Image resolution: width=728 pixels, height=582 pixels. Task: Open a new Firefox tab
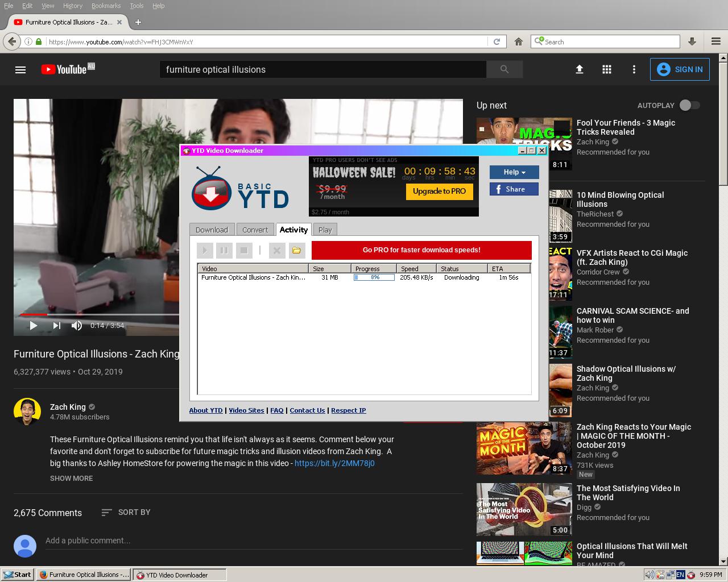tap(138, 22)
